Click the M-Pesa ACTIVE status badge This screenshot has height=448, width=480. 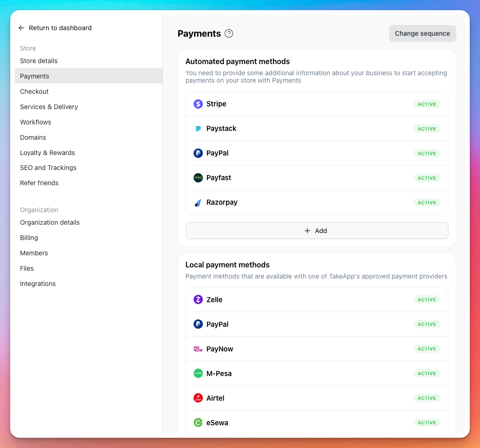pos(427,373)
